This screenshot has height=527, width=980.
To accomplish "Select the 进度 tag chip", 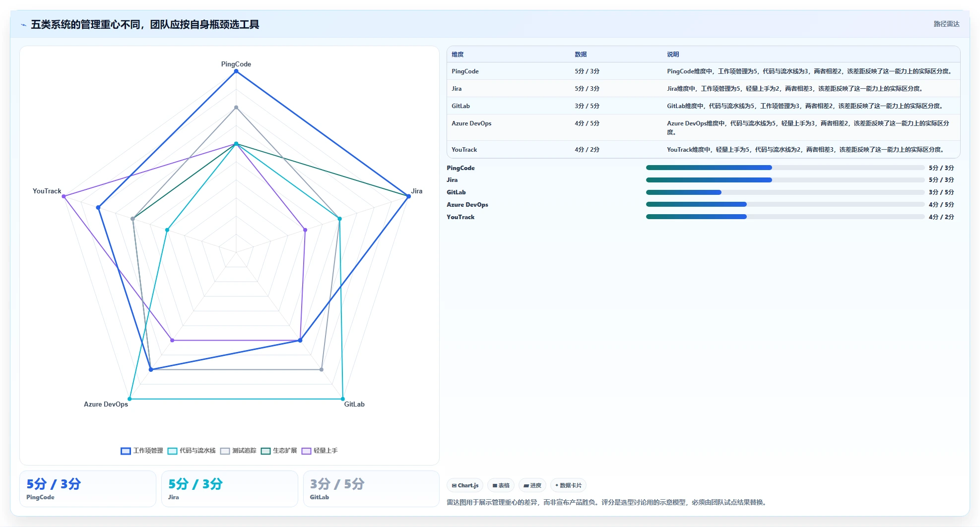I will point(532,485).
